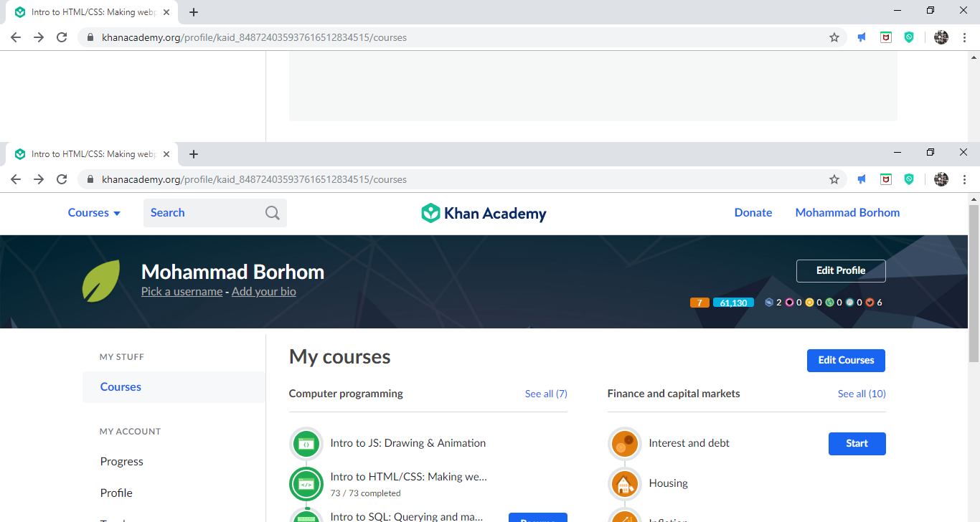980x522 pixels.
Task: Click scrollbar up arrow in upper window
Action: coord(974,57)
